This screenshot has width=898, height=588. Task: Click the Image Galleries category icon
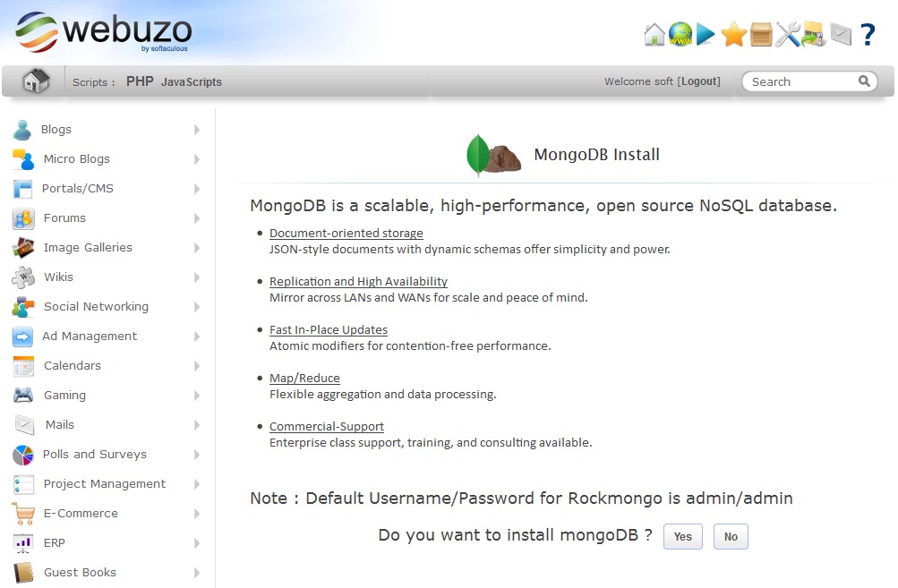(23, 248)
